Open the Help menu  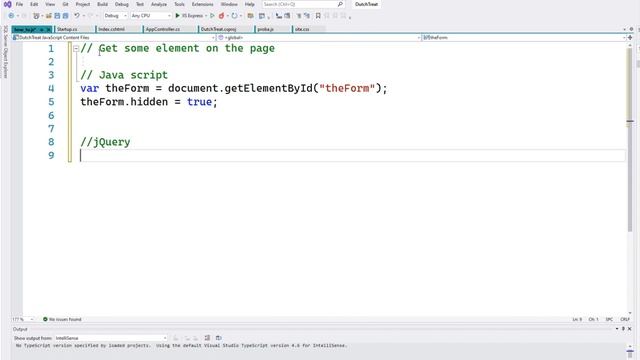(x=250, y=4)
